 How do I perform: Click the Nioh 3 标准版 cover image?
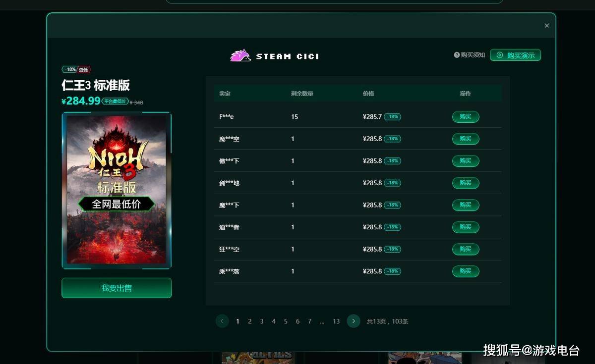pyautogui.click(x=117, y=190)
